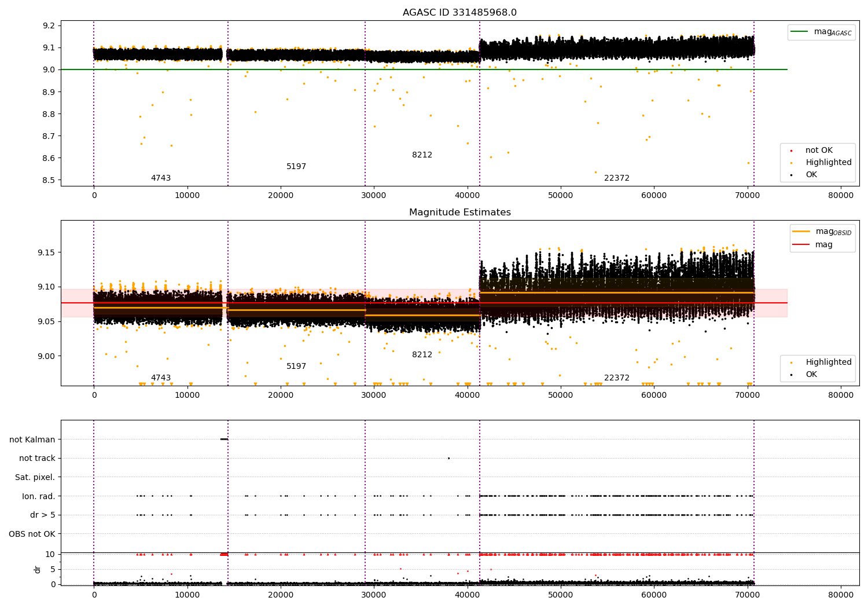Click the '9.15' y-axis tick label
Image resolution: width=868 pixels, height=608 pixels.
pyautogui.click(x=46, y=252)
